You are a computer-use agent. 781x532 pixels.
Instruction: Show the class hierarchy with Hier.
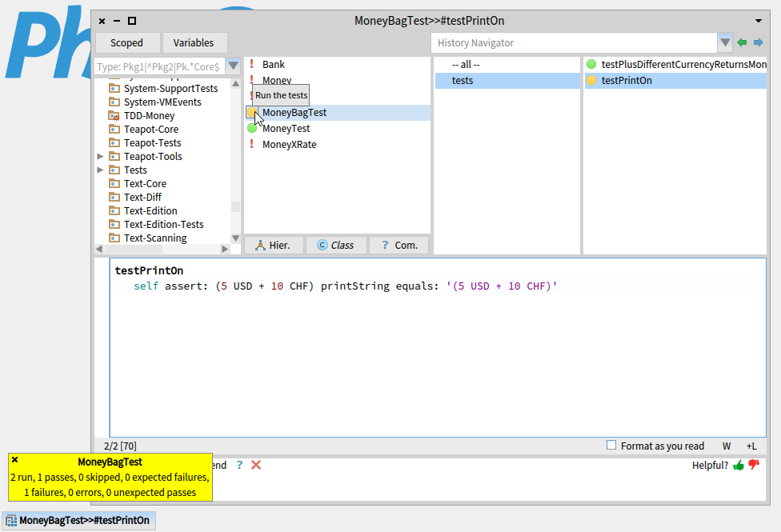pos(274,245)
